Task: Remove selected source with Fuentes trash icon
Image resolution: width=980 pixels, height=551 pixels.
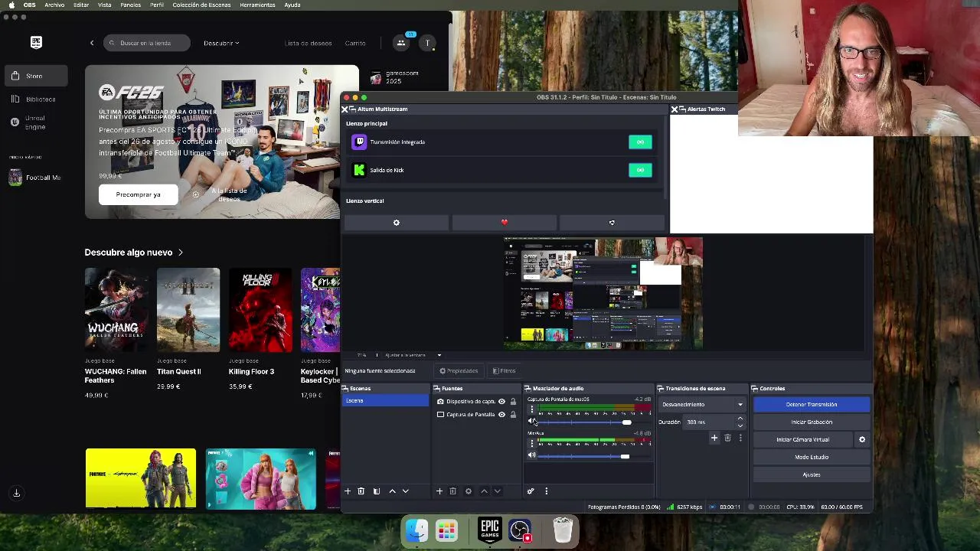Action: coord(453,491)
